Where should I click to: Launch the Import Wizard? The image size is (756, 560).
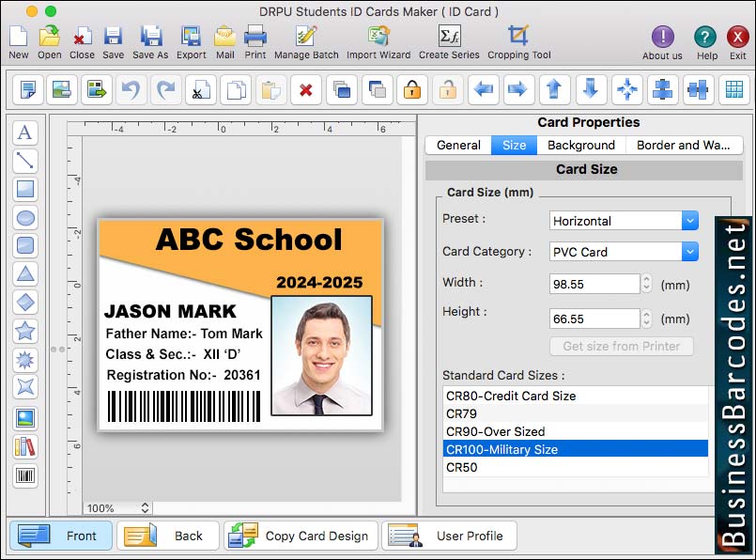[x=378, y=37]
